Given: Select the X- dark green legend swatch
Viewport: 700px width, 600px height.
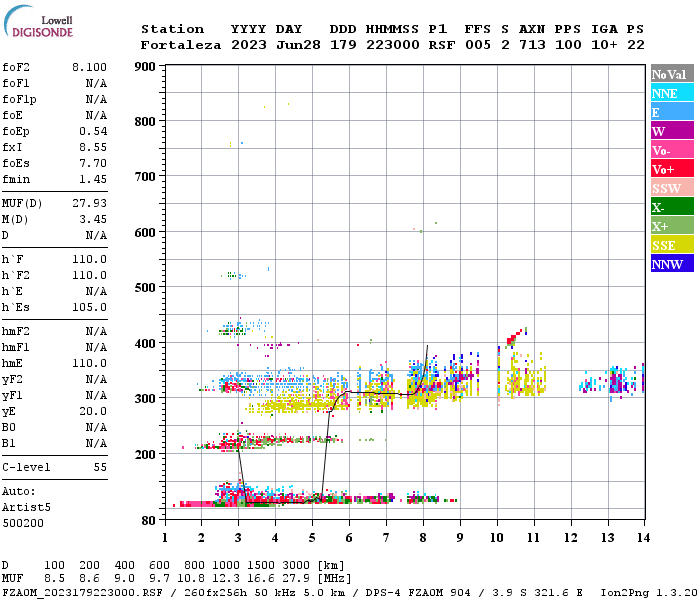Looking at the screenshot, I should 672,207.
